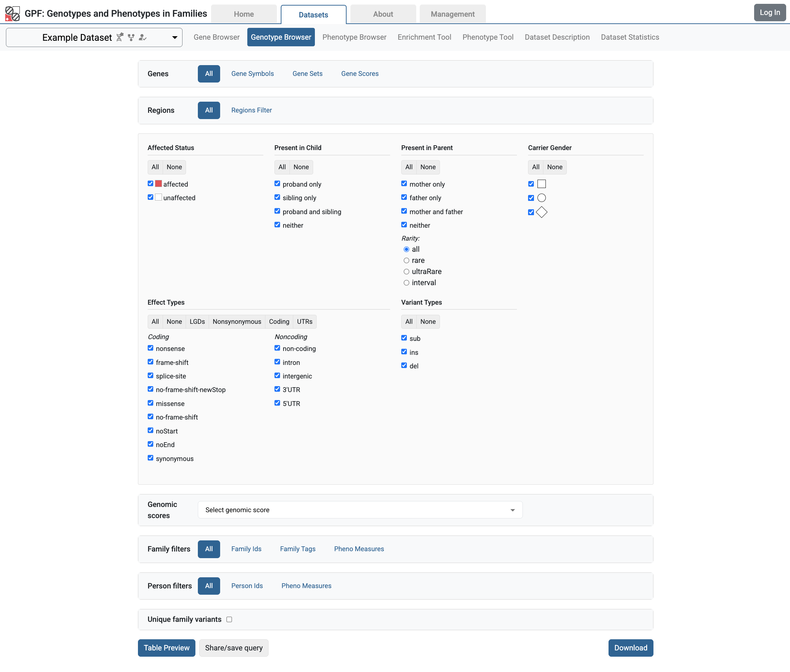The width and height of the screenshot is (790, 672).
Task: Open the Example Dataset selector dropdown
Action: pyautogui.click(x=175, y=37)
